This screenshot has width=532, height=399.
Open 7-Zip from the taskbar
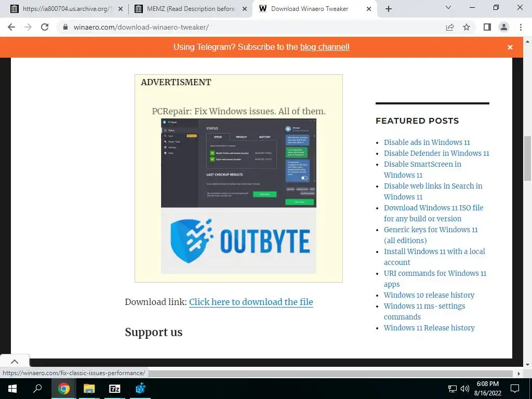coord(115,389)
